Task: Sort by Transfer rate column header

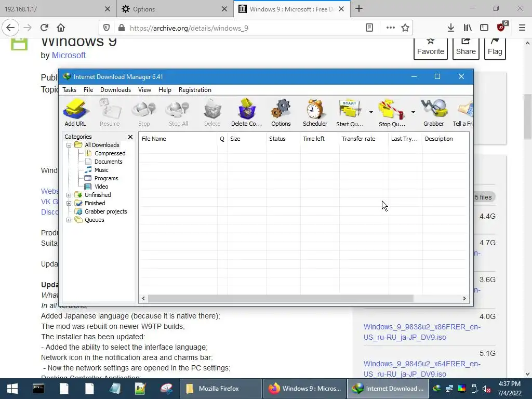Action: pyautogui.click(x=363, y=139)
